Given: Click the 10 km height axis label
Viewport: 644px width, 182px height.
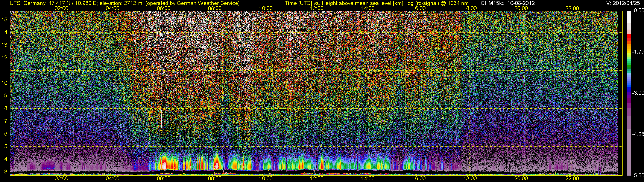Looking at the screenshot, I should pyautogui.click(x=5, y=83).
